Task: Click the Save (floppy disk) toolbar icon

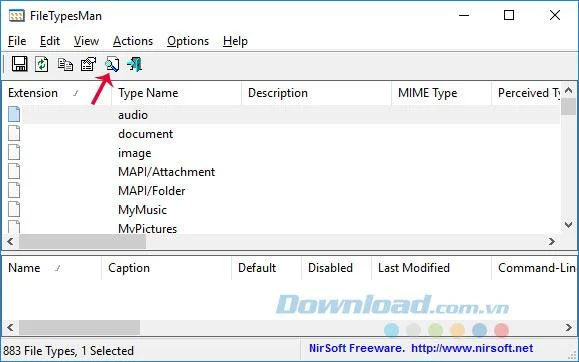Action: [x=20, y=64]
